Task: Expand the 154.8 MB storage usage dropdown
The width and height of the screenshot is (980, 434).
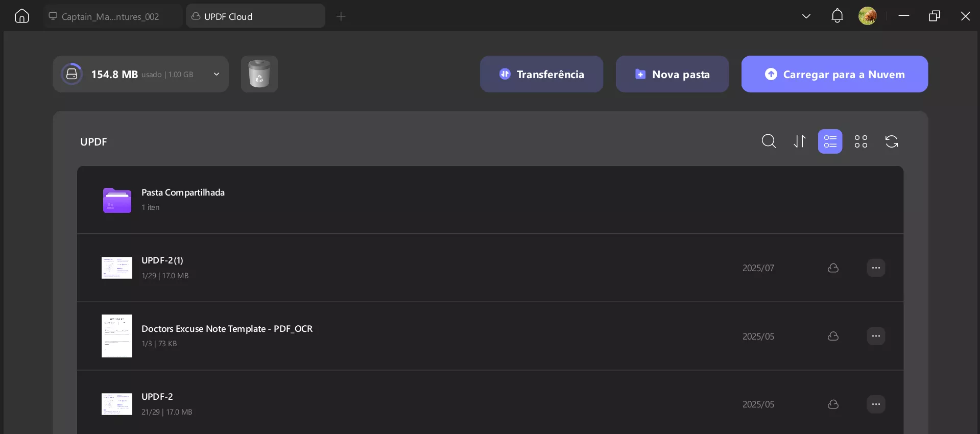Action: [x=217, y=74]
